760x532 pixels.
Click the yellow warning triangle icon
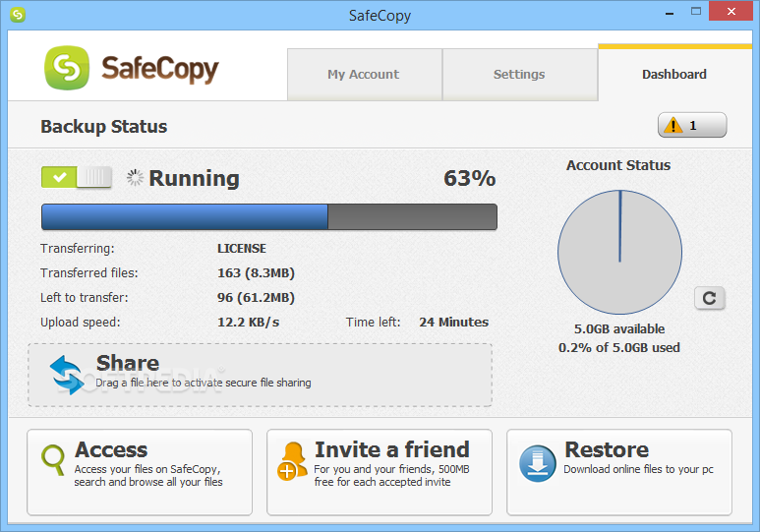[x=672, y=125]
